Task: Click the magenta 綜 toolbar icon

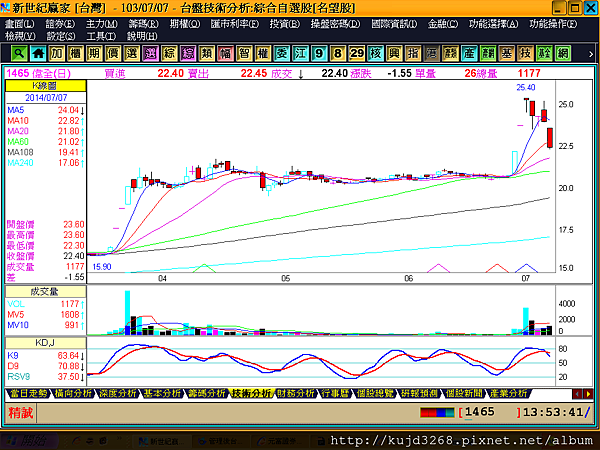Action: pyautogui.click(x=188, y=53)
